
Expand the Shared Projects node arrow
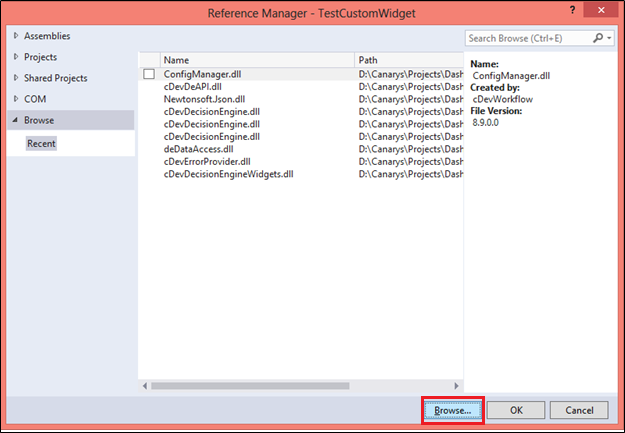click(x=16, y=78)
